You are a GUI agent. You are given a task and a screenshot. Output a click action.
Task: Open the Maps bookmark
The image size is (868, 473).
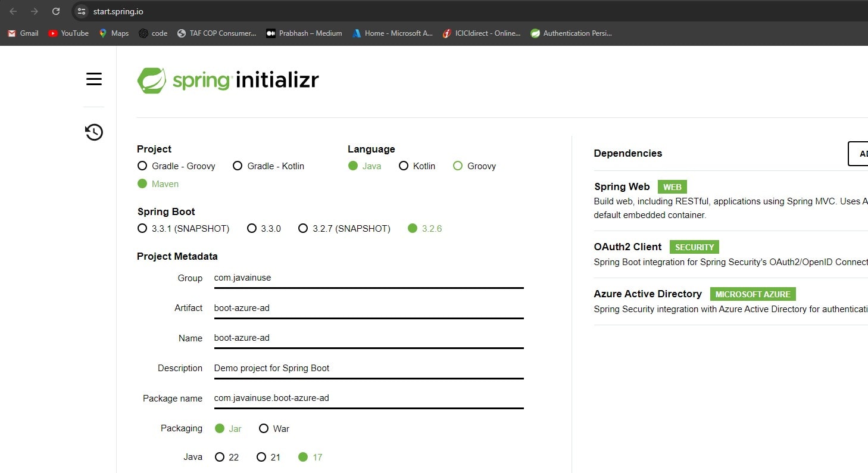click(x=114, y=33)
